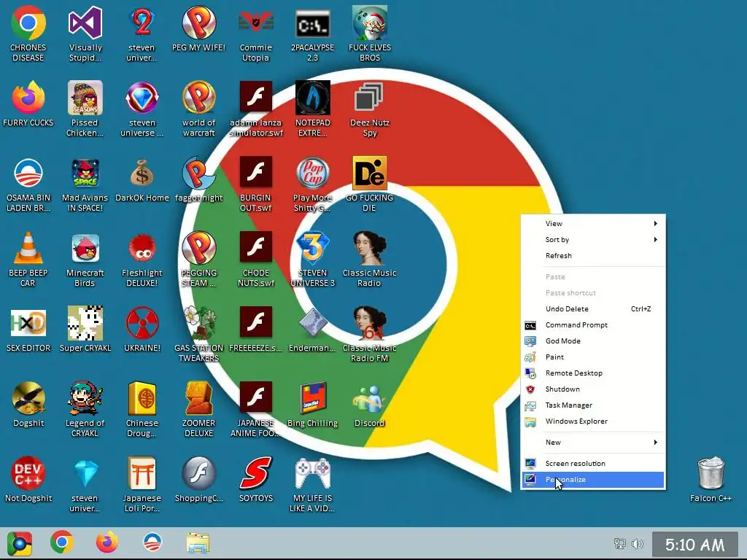Open the Dogshit eagle C++ icon

click(x=28, y=398)
